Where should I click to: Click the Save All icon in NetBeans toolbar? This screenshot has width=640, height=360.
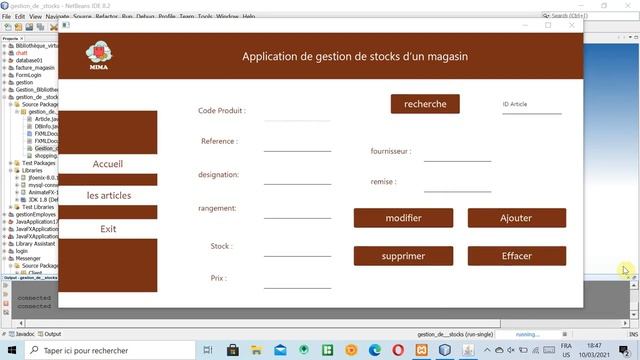pos(40,27)
